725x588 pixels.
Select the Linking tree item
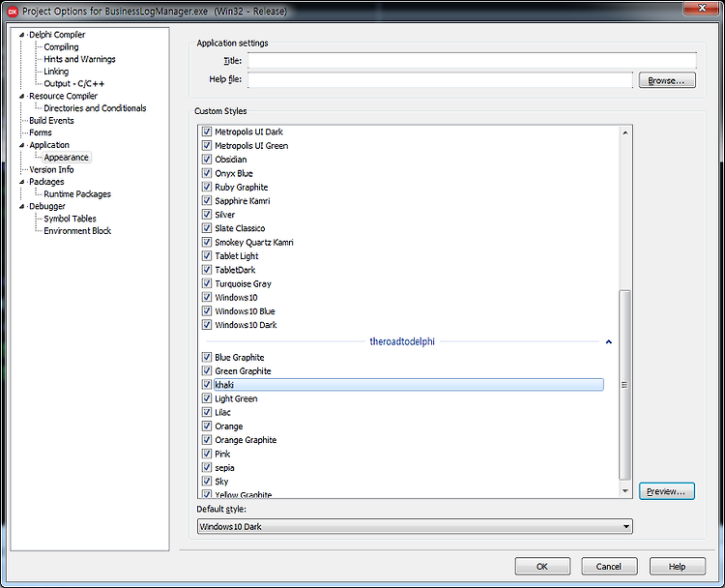[x=56, y=72]
